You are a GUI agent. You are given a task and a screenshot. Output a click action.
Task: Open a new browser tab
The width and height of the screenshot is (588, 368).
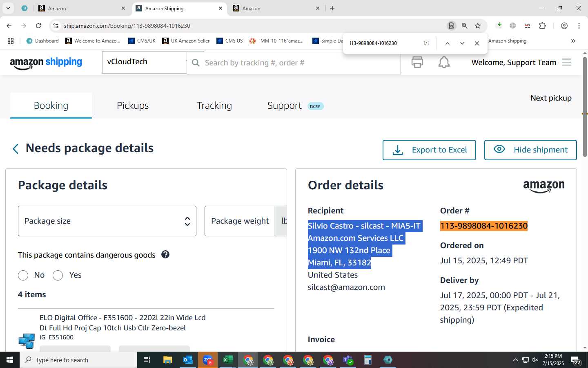click(x=332, y=8)
